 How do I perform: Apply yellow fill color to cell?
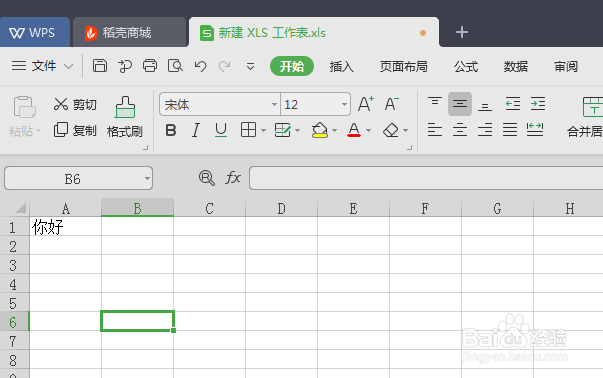coord(320,130)
